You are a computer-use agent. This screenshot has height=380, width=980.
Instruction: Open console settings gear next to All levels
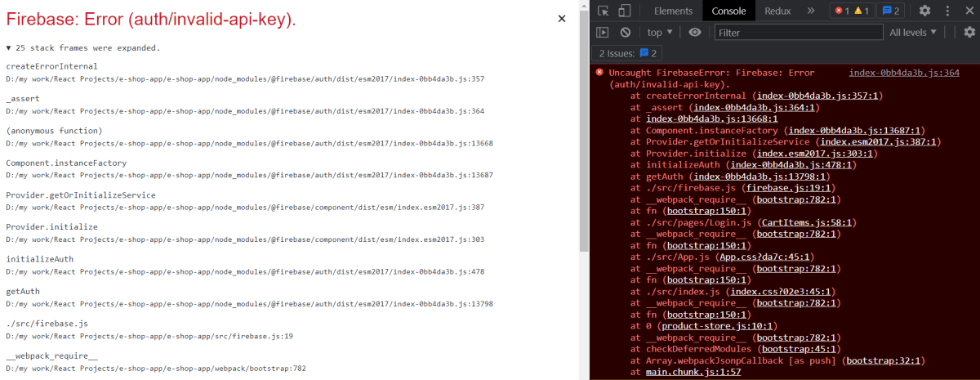pos(969,32)
